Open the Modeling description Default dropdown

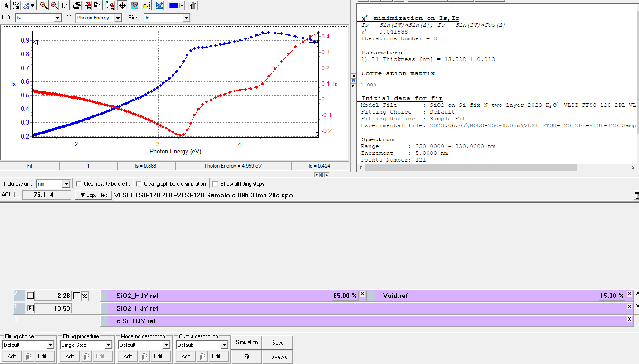click(x=167, y=345)
